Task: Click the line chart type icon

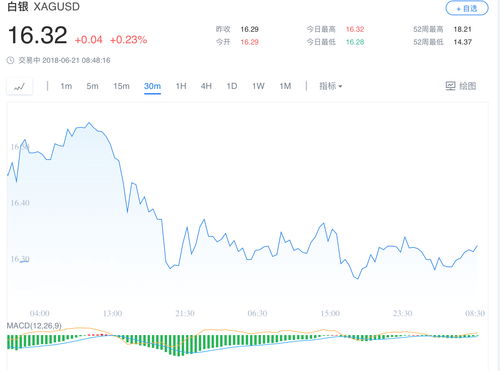Action: click(x=20, y=87)
